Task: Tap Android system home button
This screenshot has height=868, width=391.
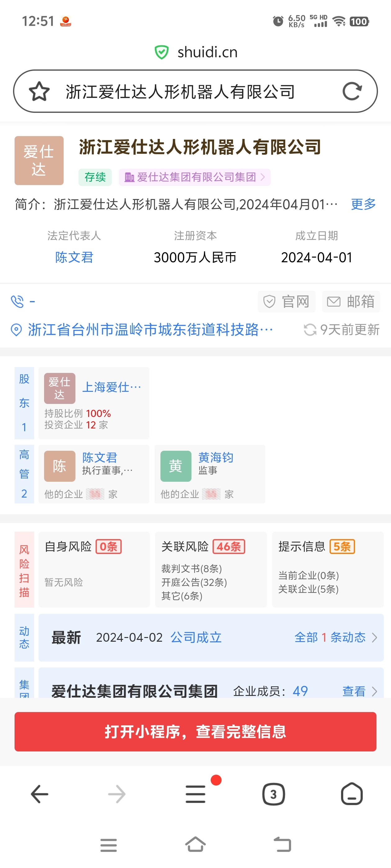Action: coord(196,845)
